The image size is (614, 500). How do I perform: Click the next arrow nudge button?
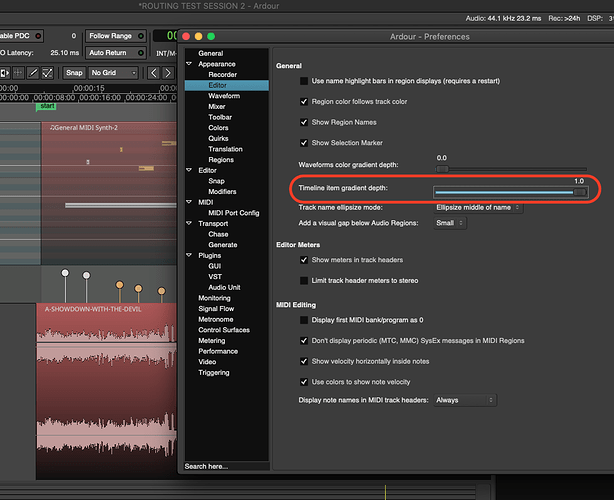168,73
